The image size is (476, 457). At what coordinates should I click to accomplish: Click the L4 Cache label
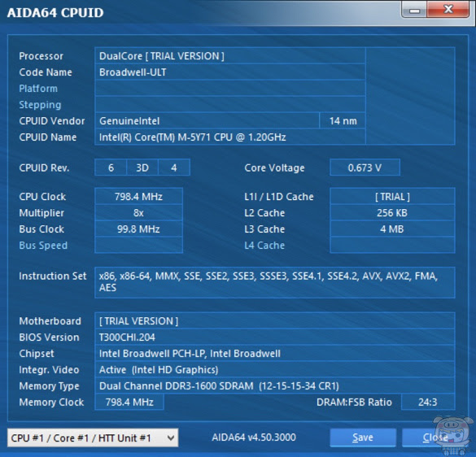point(264,246)
